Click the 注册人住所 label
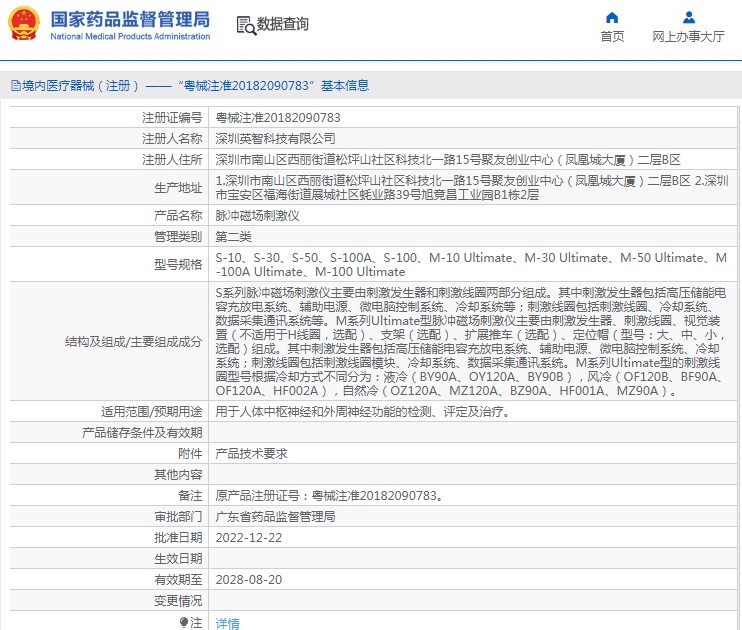The height and width of the screenshot is (630, 742). coord(172,160)
